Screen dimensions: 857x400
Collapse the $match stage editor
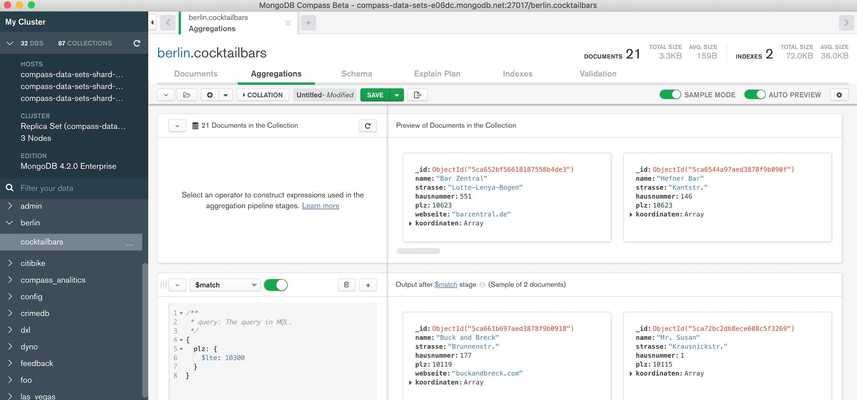[177, 285]
